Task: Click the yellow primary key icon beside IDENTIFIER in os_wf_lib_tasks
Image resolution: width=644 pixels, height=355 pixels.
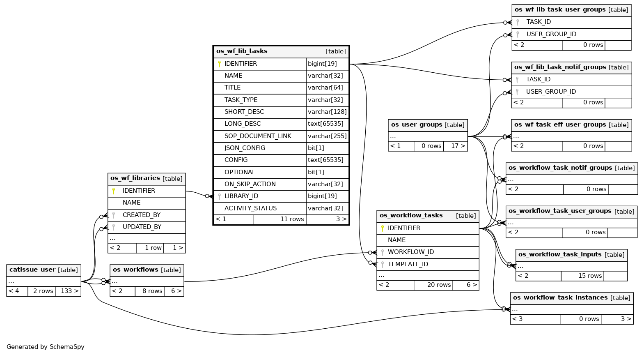Action: pos(219,64)
